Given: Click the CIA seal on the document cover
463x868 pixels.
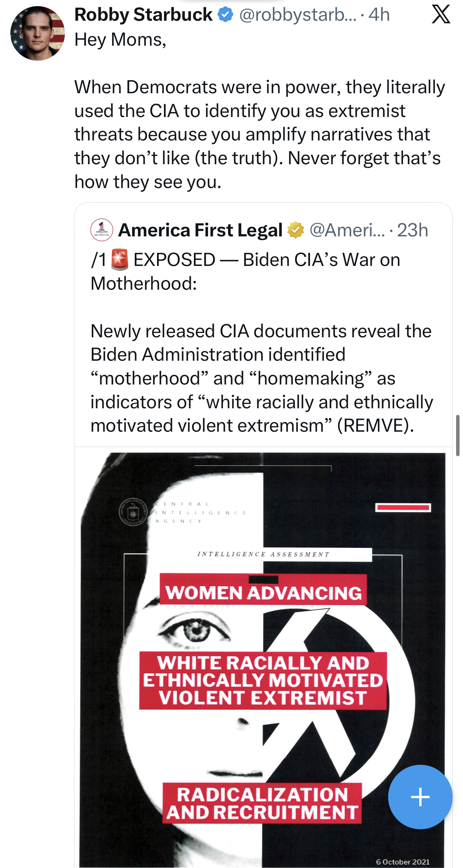Looking at the screenshot, I should click(x=133, y=512).
